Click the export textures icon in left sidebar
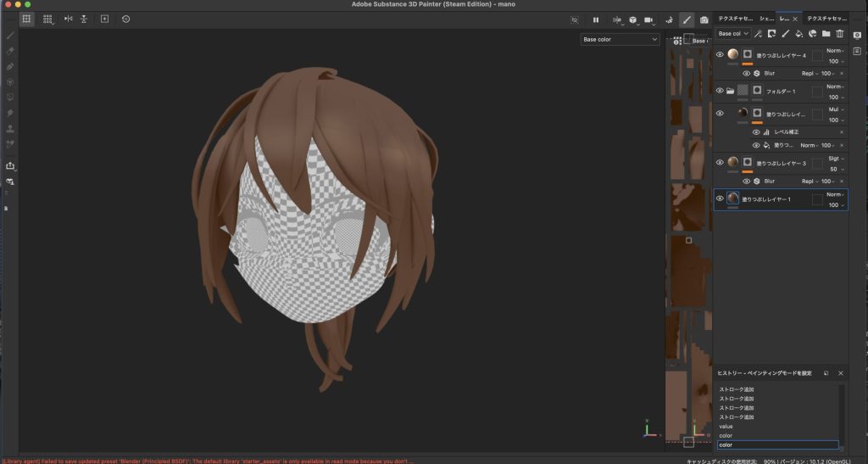This screenshot has height=464, width=868. point(10,165)
